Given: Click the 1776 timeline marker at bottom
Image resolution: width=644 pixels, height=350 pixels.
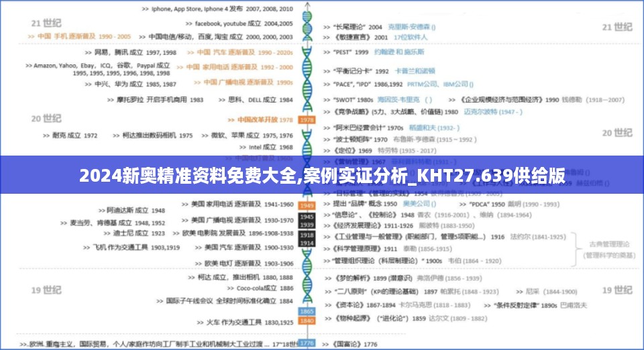Looking at the screenshot, I should (307, 343).
